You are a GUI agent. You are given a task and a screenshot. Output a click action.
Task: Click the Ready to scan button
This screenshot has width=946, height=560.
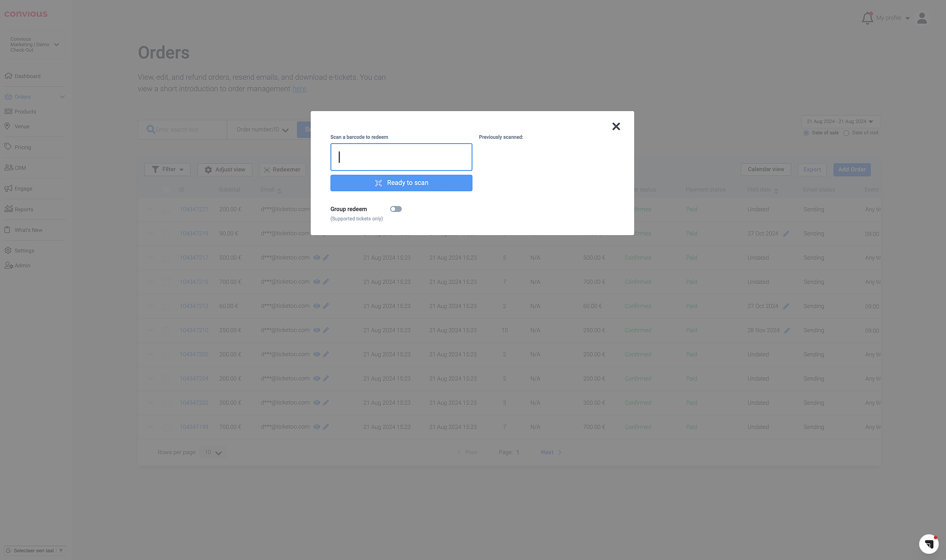(x=401, y=183)
